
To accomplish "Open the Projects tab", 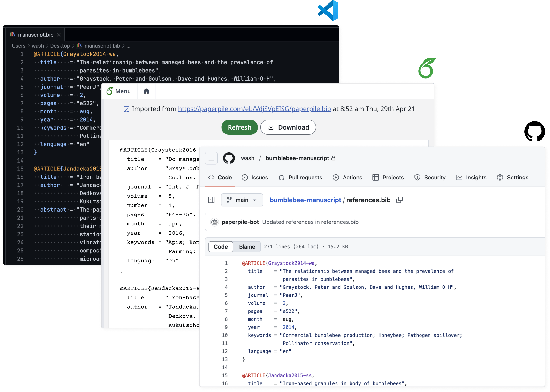I will click(388, 178).
